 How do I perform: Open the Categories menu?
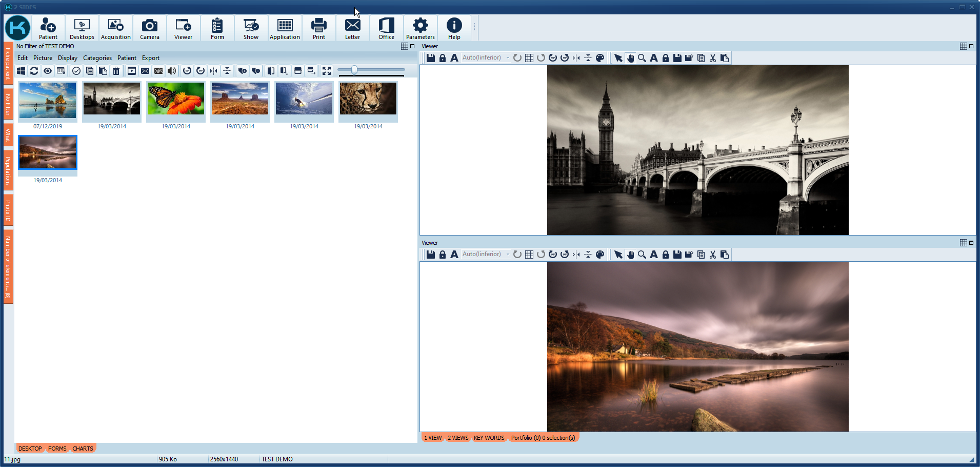[x=97, y=58]
